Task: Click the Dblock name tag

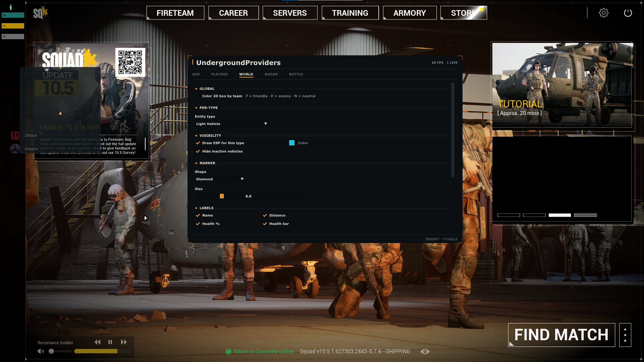Action: [x=31, y=136]
